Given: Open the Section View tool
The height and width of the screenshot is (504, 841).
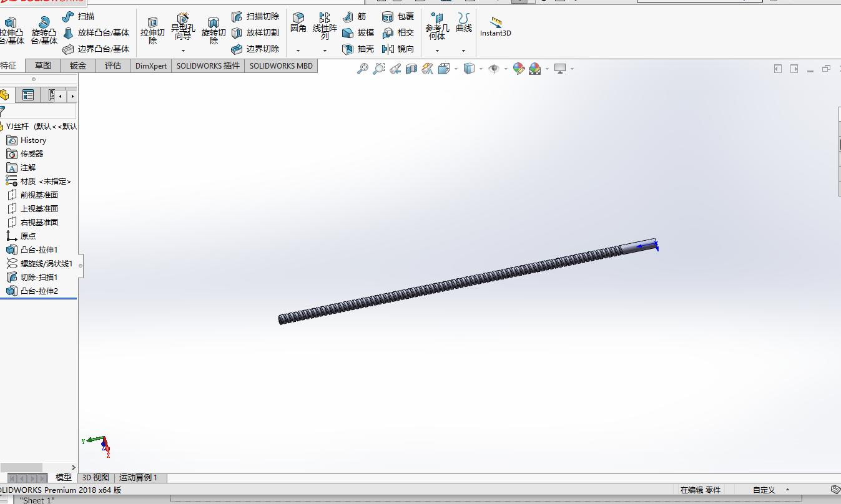Looking at the screenshot, I should click(x=411, y=69).
